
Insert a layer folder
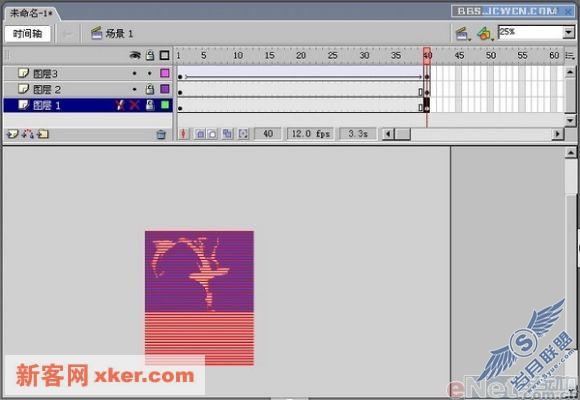(x=43, y=134)
